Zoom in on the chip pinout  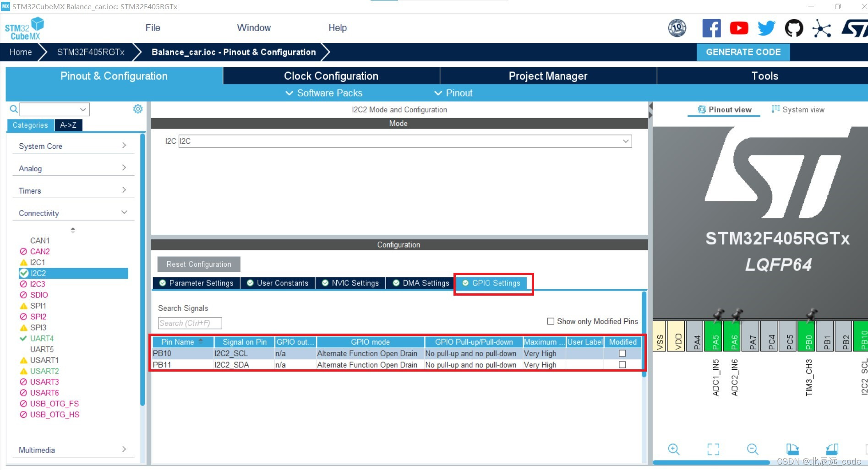(673, 449)
